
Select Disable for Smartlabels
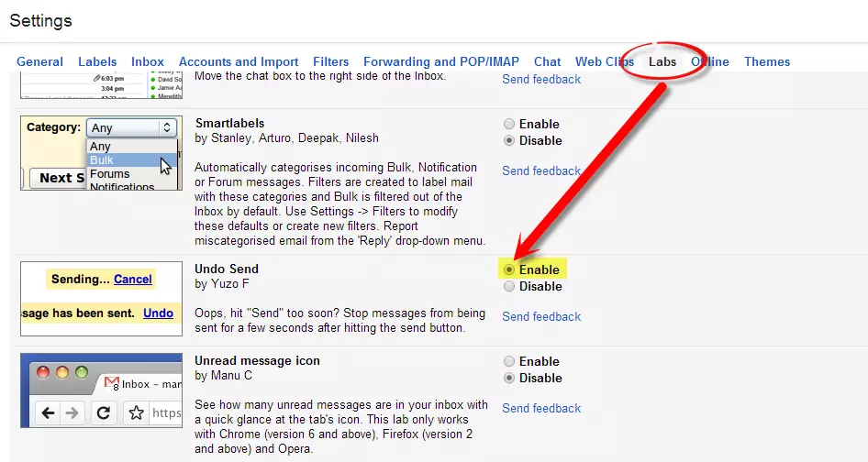click(509, 140)
